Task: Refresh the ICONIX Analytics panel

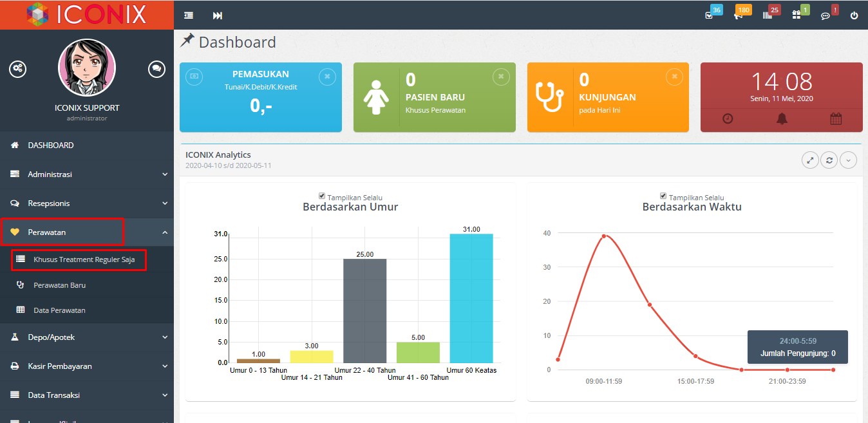Action: point(829,160)
